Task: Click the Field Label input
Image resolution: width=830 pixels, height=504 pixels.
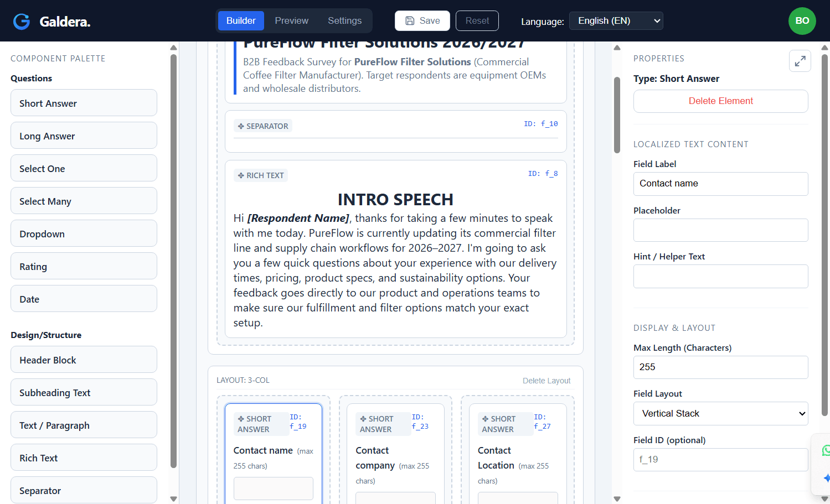Action: coord(720,184)
